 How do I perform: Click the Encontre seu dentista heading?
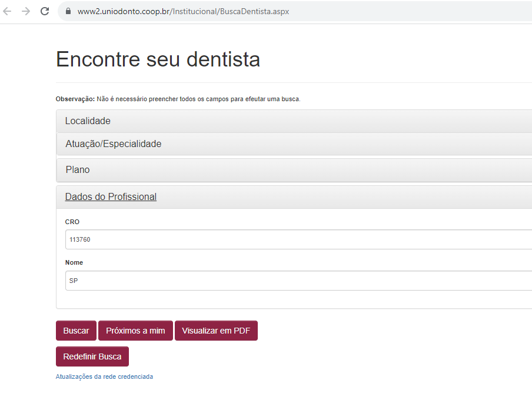tap(158, 59)
